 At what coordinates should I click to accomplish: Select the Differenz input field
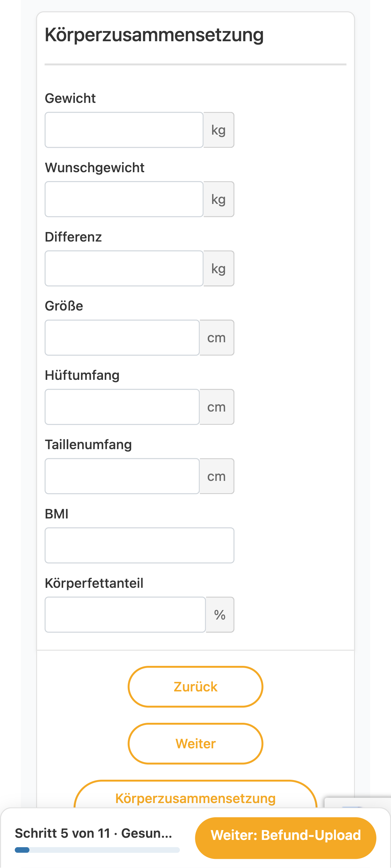coord(124,269)
